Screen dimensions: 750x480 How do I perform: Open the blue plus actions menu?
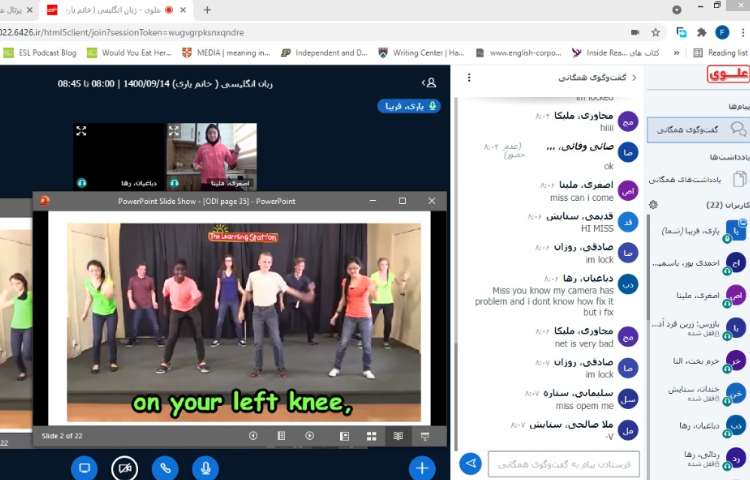tap(422, 468)
